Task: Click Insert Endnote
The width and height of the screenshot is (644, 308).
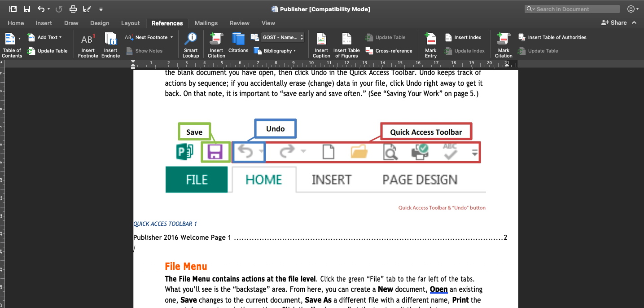Action: pos(110,45)
